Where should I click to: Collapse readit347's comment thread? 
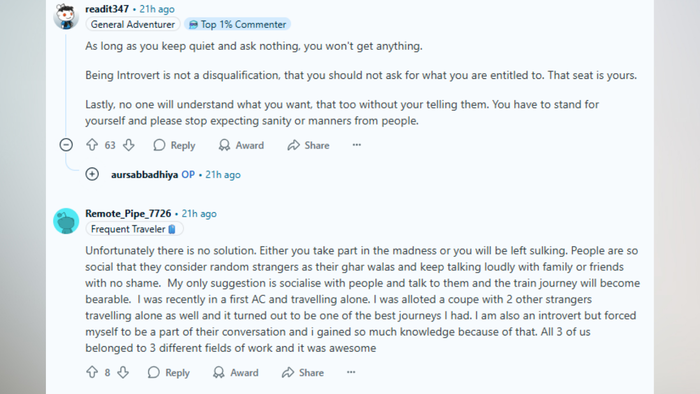point(66,145)
